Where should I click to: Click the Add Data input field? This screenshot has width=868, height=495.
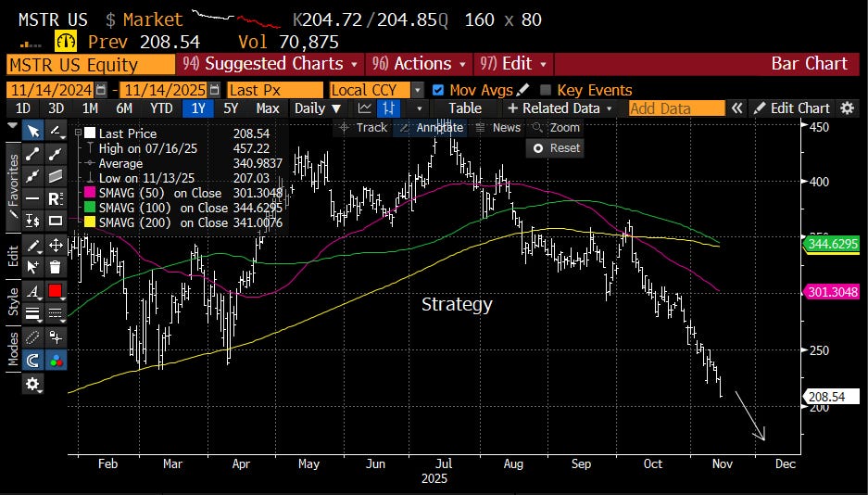(676, 108)
